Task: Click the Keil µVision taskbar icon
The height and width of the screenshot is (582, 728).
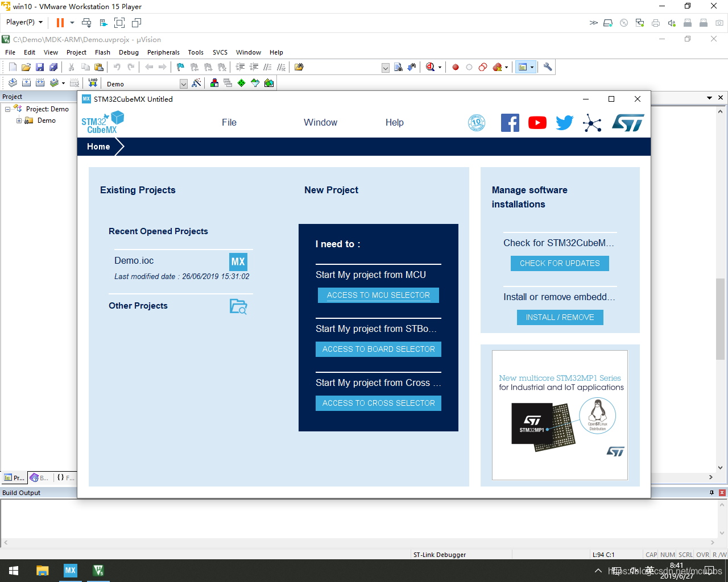Action: click(98, 571)
